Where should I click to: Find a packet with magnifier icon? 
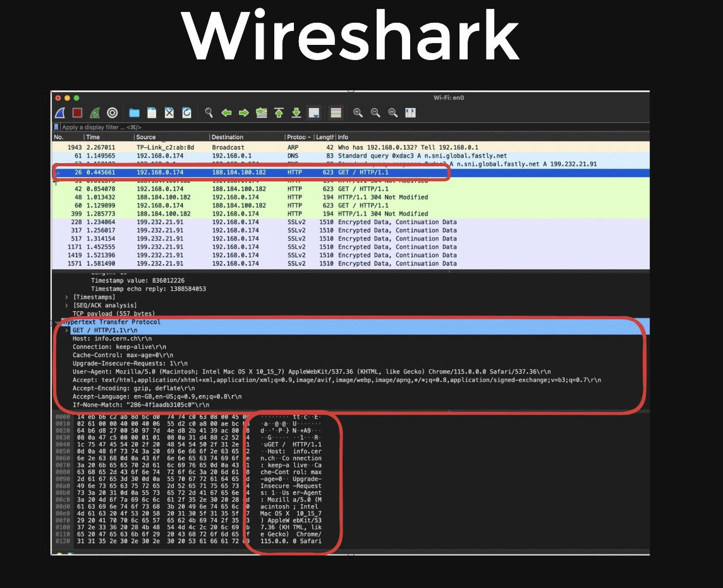coord(209,113)
